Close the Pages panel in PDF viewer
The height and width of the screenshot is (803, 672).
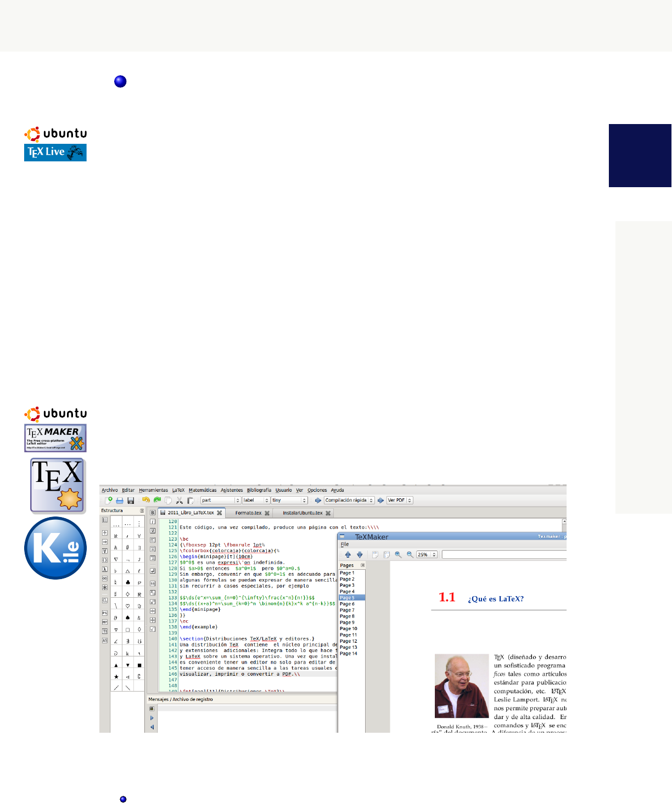[362, 565]
